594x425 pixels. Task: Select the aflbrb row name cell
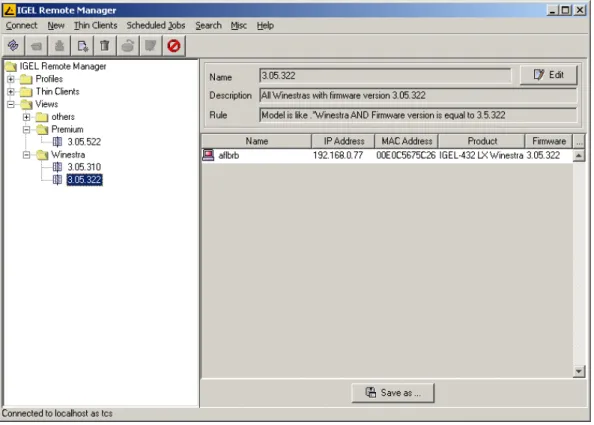[229, 155]
